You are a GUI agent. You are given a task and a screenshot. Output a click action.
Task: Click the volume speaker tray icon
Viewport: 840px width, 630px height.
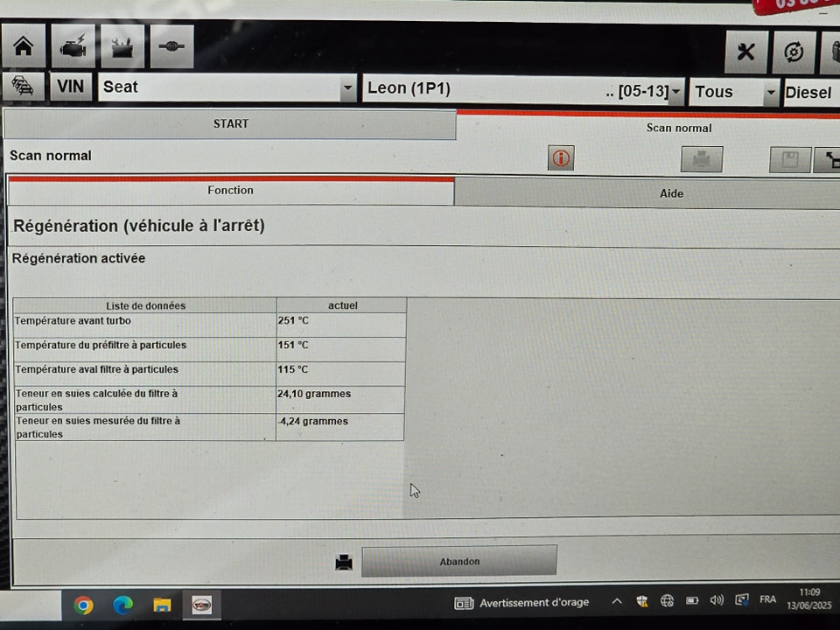tap(717, 600)
